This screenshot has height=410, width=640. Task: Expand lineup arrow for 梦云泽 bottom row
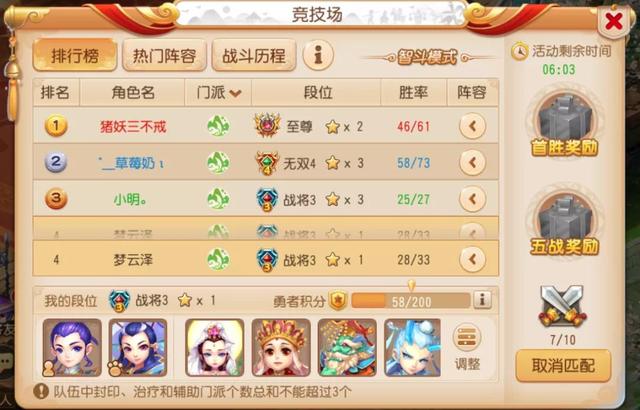pyautogui.click(x=472, y=259)
